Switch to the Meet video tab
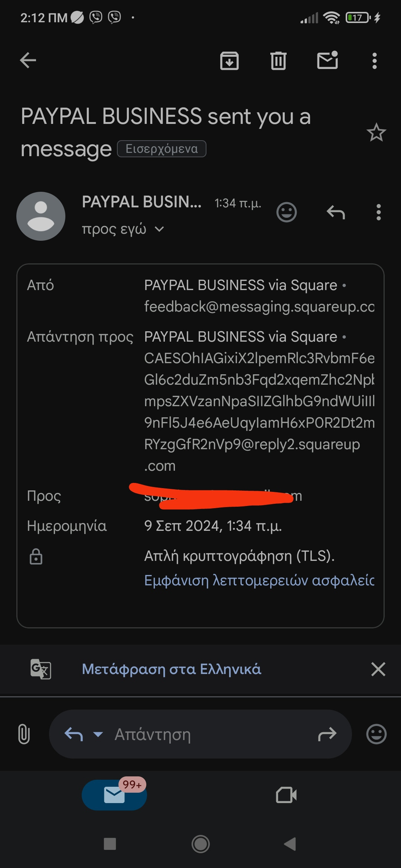 [286, 795]
